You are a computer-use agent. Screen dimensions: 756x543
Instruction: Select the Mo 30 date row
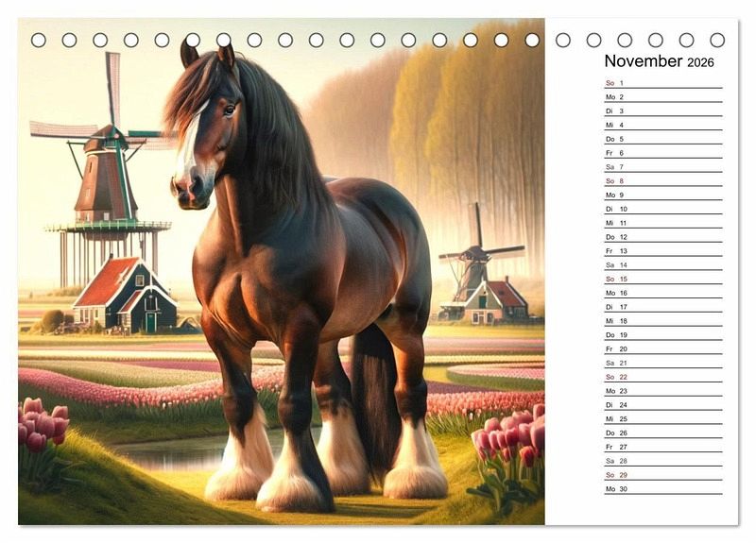point(663,488)
